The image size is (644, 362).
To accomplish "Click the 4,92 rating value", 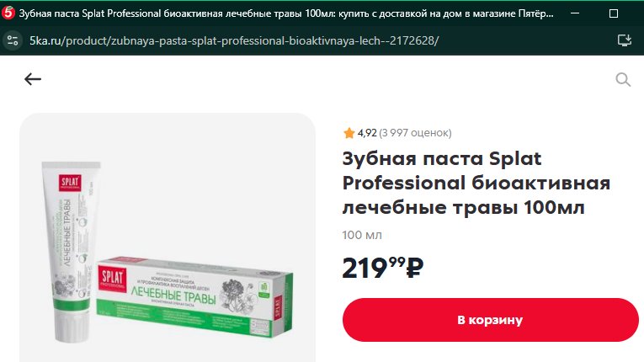I will pos(367,133).
